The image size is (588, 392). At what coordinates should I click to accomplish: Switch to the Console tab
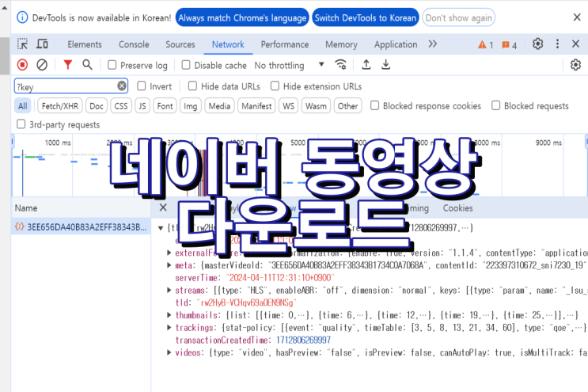click(133, 44)
